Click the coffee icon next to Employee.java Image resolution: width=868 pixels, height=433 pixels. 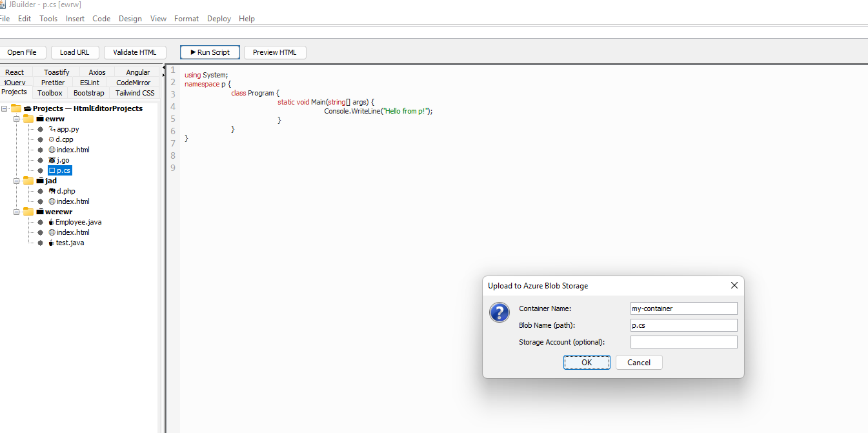[52, 222]
